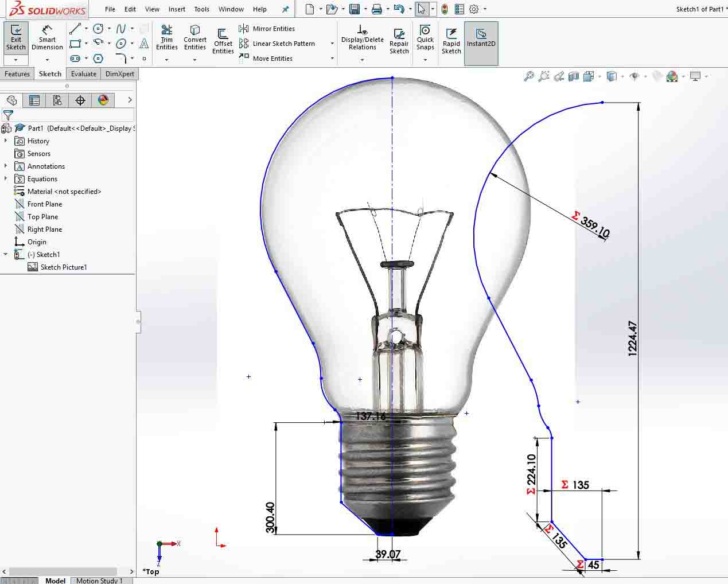Open Linear Sketch Pattern dropdown arrow

point(332,44)
